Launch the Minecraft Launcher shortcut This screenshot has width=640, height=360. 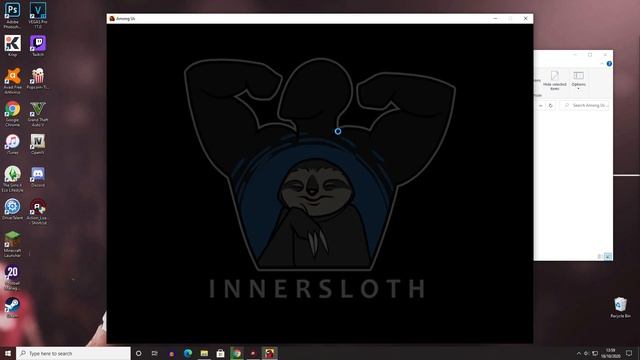coord(13,244)
